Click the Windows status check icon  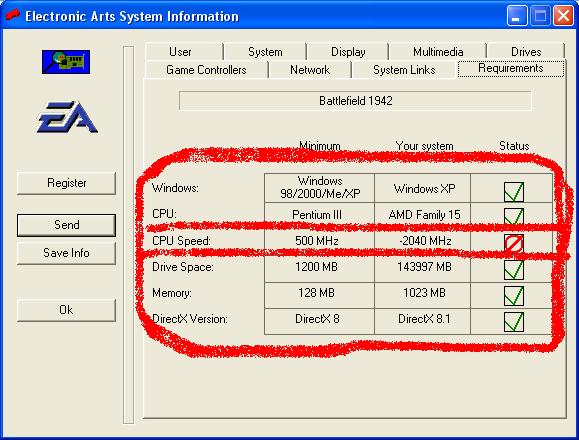tap(514, 192)
